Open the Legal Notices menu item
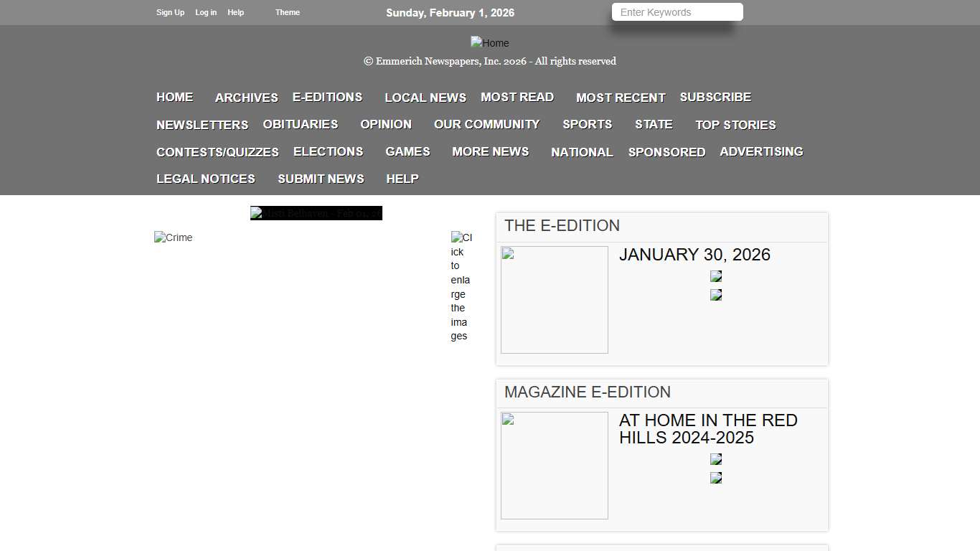The image size is (980, 551). (x=205, y=179)
